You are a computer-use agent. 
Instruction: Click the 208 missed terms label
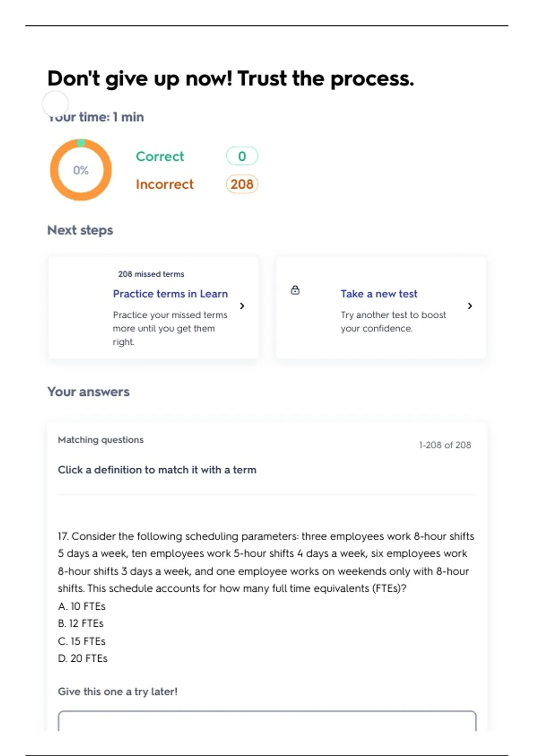151,274
